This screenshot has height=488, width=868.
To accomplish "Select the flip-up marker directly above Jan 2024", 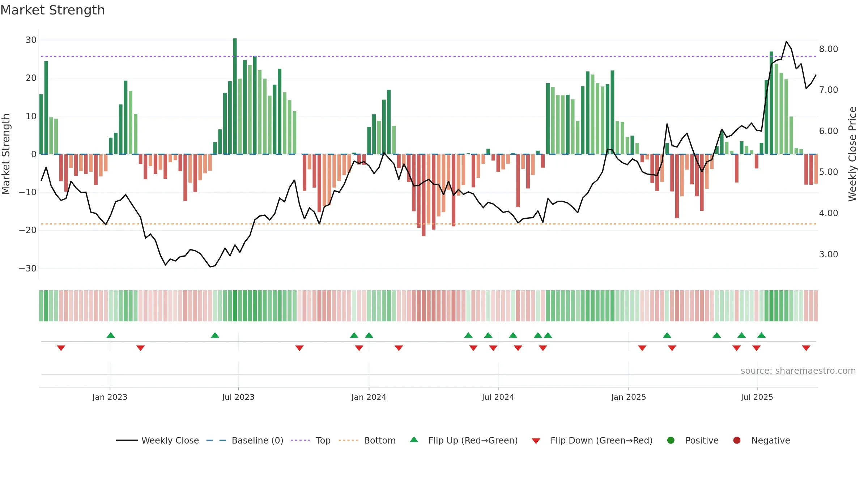I will pyautogui.click(x=369, y=335).
